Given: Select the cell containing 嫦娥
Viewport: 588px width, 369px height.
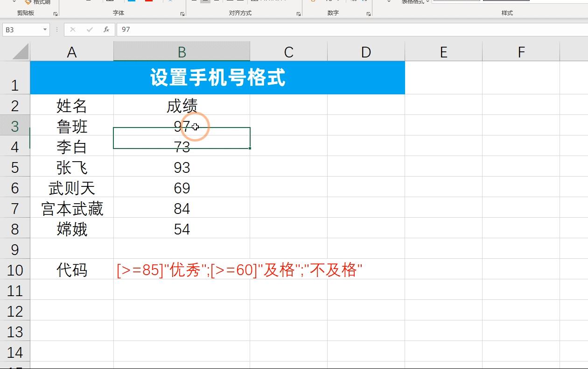Looking at the screenshot, I should pyautogui.click(x=71, y=229).
